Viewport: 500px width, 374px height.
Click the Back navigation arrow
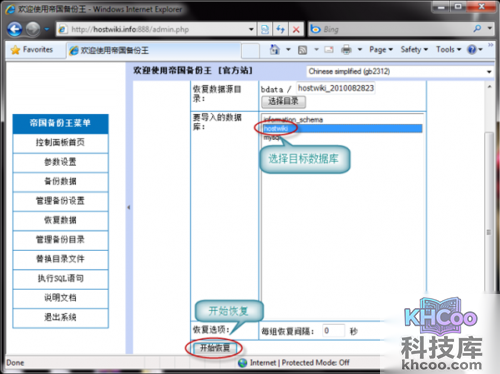click(x=14, y=29)
